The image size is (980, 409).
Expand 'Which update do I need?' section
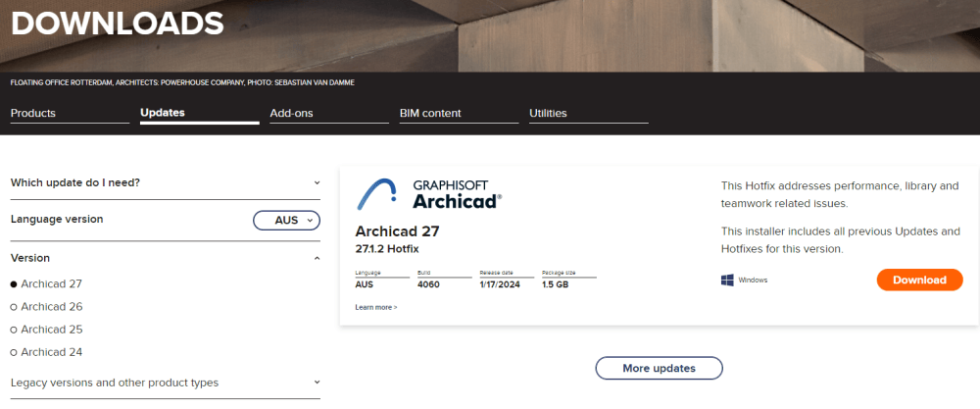pos(317,182)
